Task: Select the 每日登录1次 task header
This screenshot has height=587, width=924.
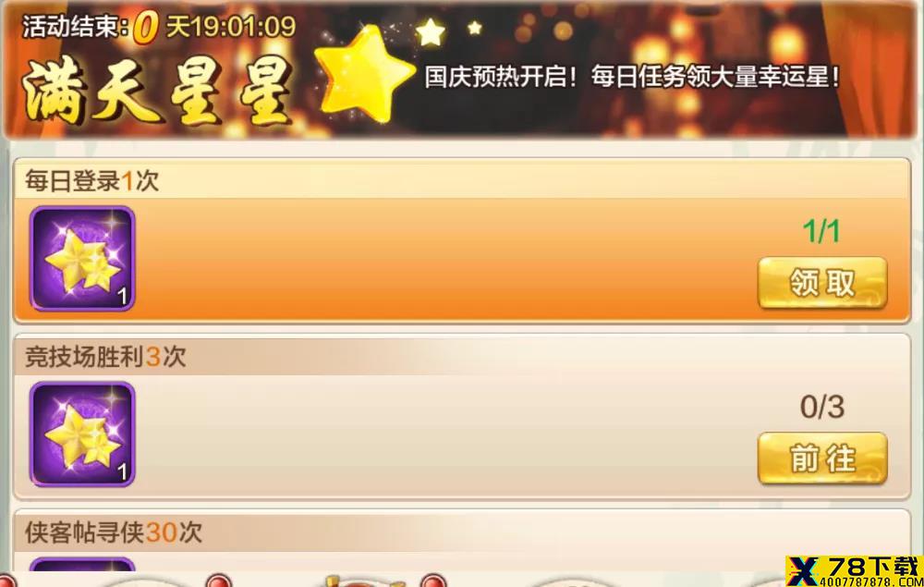Action: [x=91, y=180]
